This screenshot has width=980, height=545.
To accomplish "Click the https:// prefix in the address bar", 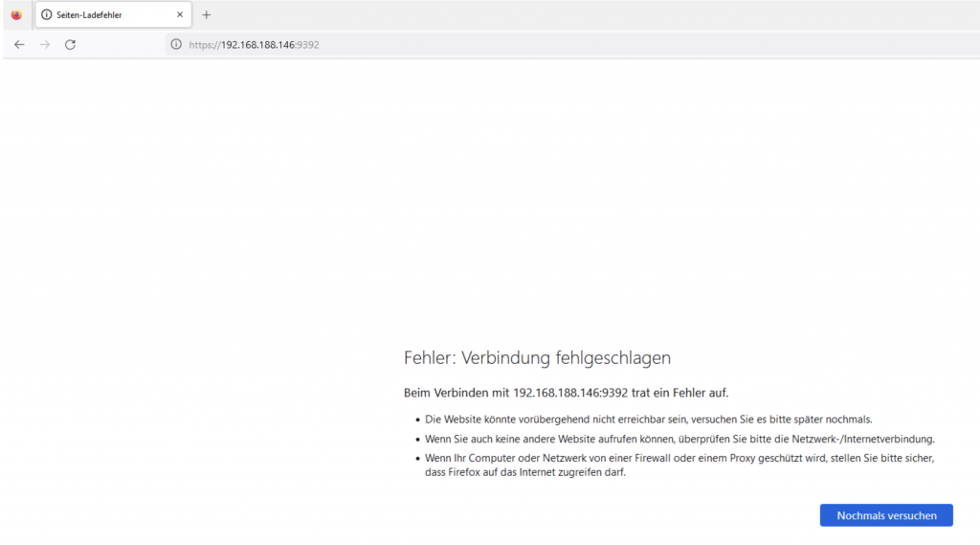I will pyautogui.click(x=204, y=45).
